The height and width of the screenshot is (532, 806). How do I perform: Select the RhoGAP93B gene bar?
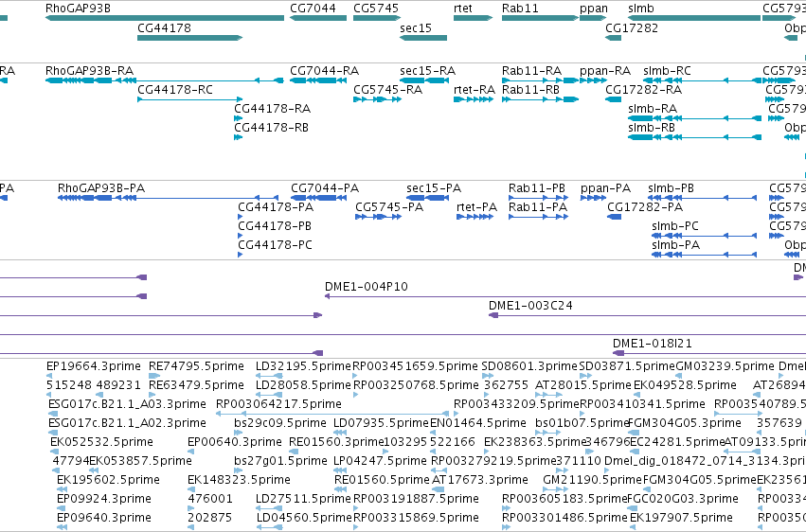tap(165, 18)
